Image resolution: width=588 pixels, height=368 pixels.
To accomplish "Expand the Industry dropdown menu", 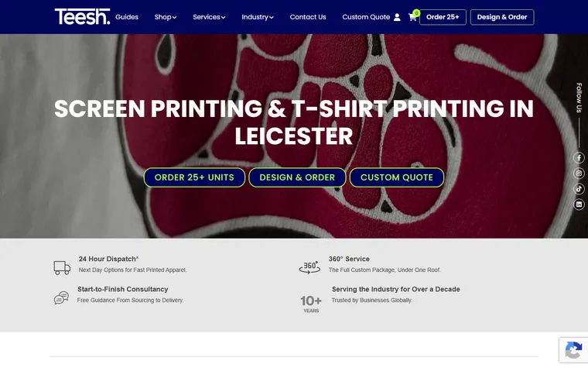I will (x=257, y=17).
